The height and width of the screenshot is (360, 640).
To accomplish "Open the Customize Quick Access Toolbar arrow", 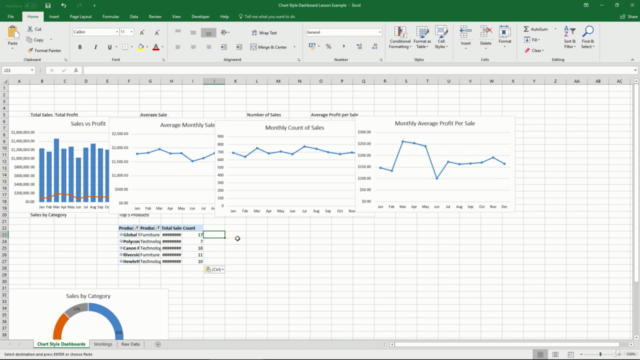I will coord(94,5).
